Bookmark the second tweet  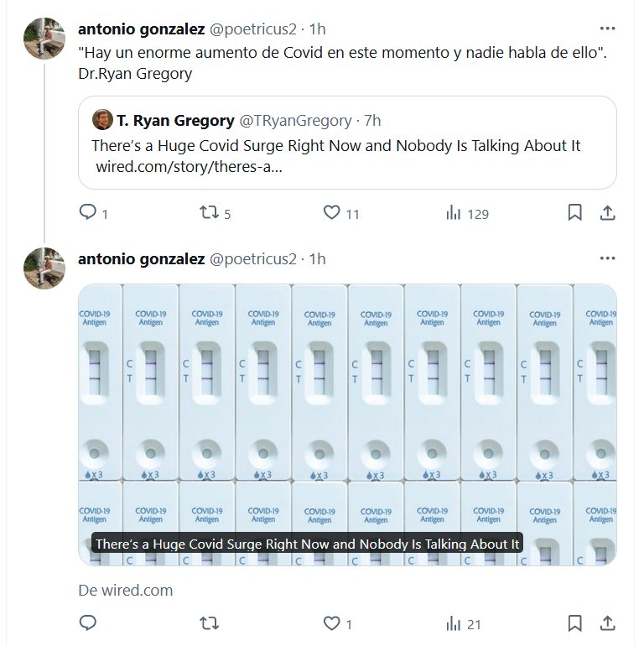tap(574, 623)
